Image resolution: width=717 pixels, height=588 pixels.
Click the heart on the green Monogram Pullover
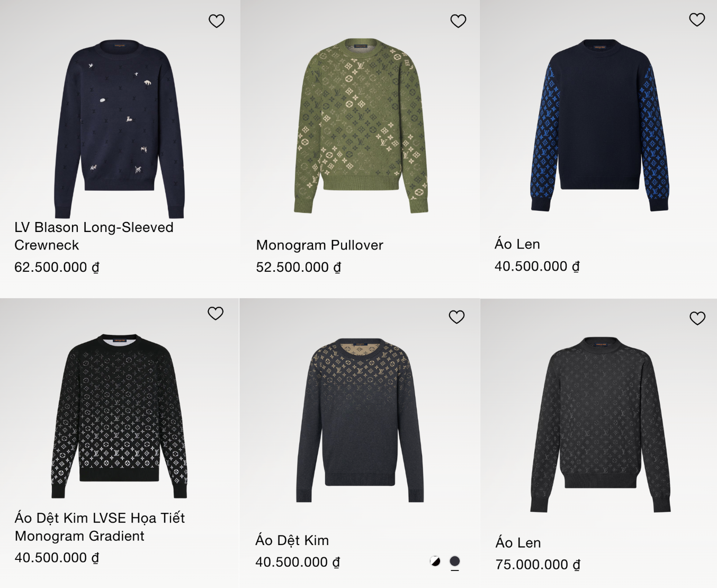tap(458, 21)
